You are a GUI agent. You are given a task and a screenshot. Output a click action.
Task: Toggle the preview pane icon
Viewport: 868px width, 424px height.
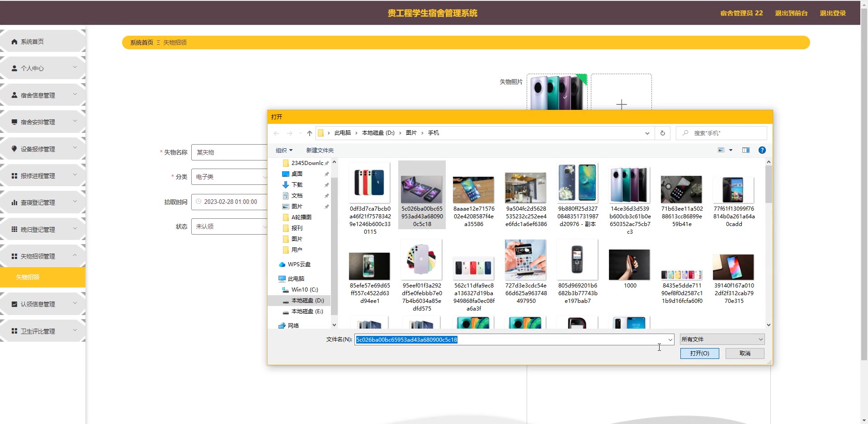coord(745,150)
